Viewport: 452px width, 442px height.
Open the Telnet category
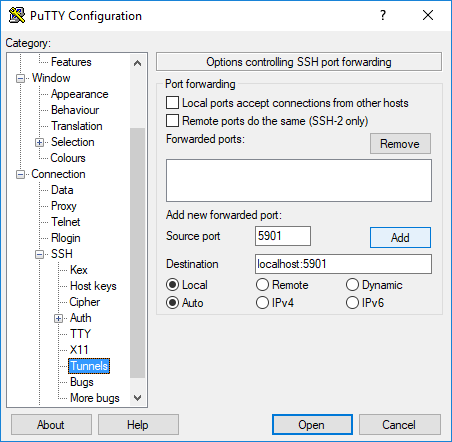66,222
